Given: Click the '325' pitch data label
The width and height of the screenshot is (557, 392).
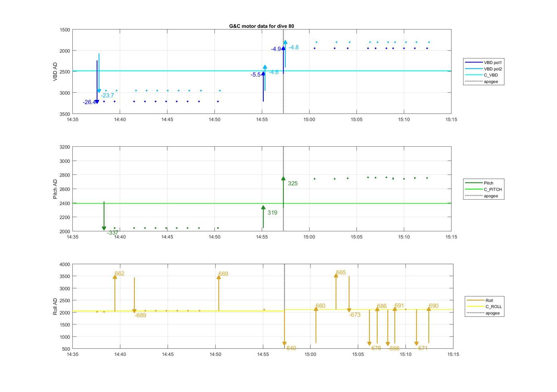Looking at the screenshot, I should pos(293,183).
